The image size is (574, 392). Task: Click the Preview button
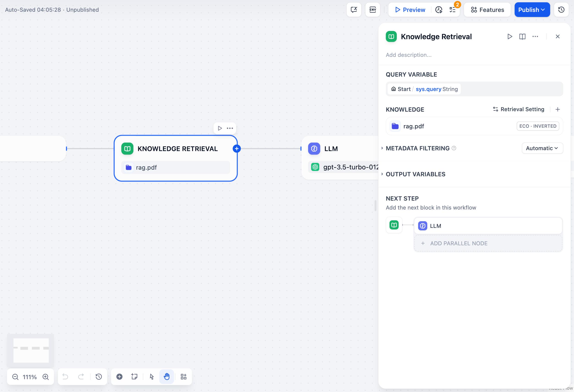[x=410, y=10]
